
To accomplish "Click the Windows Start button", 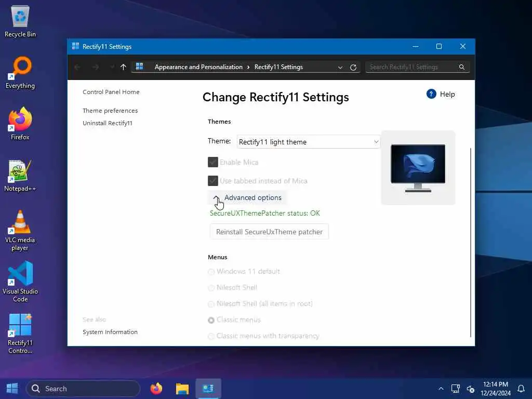I will pos(12,389).
